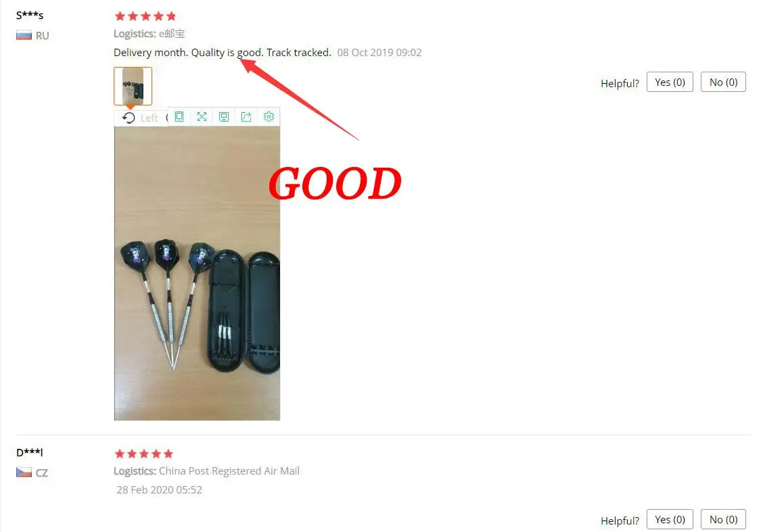Click the tablet view icon in image toolbar
763x532 pixels.
point(179,117)
